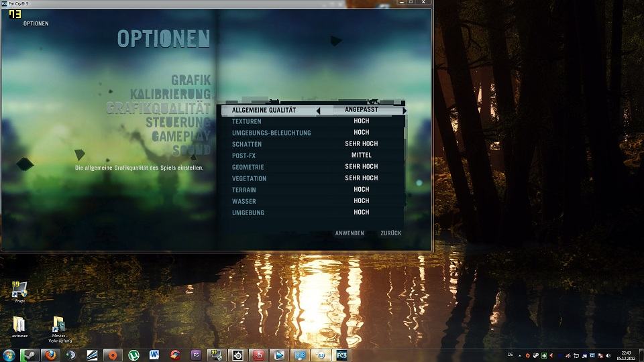Select the Allgemeine Qualität Angepasst value
This screenshot has width=644, height=362.
tap(362, 109)
